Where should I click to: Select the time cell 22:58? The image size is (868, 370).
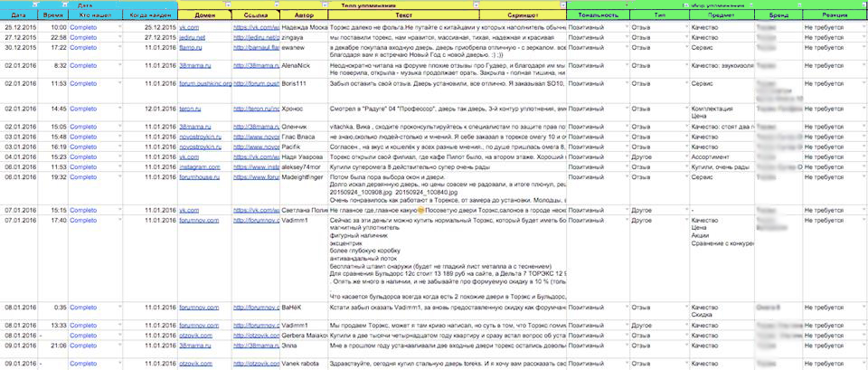[x=52, y=38]
